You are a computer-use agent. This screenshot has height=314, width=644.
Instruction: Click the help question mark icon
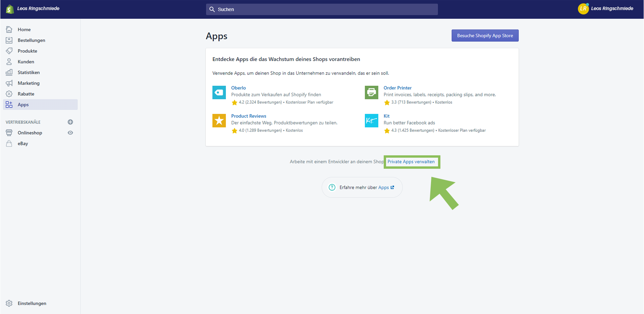pos(332,188)
